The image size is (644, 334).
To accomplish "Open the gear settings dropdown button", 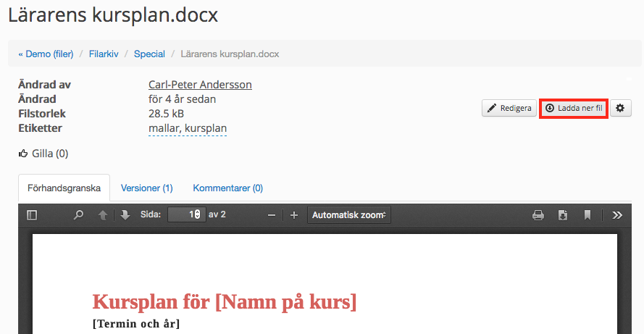I will pyautogui.click(x=620, y=108).
